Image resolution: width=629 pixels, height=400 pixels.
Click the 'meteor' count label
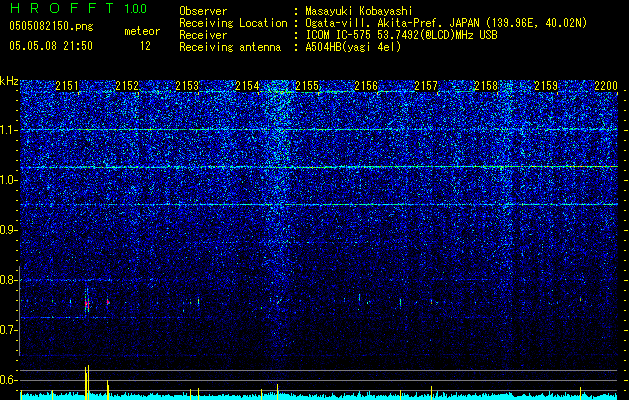[142, 31]
